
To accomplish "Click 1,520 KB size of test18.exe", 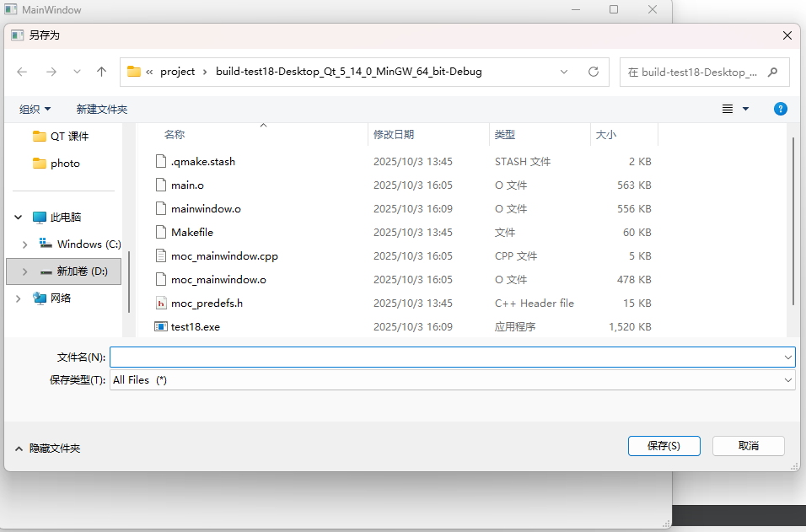I will [630, 327].
